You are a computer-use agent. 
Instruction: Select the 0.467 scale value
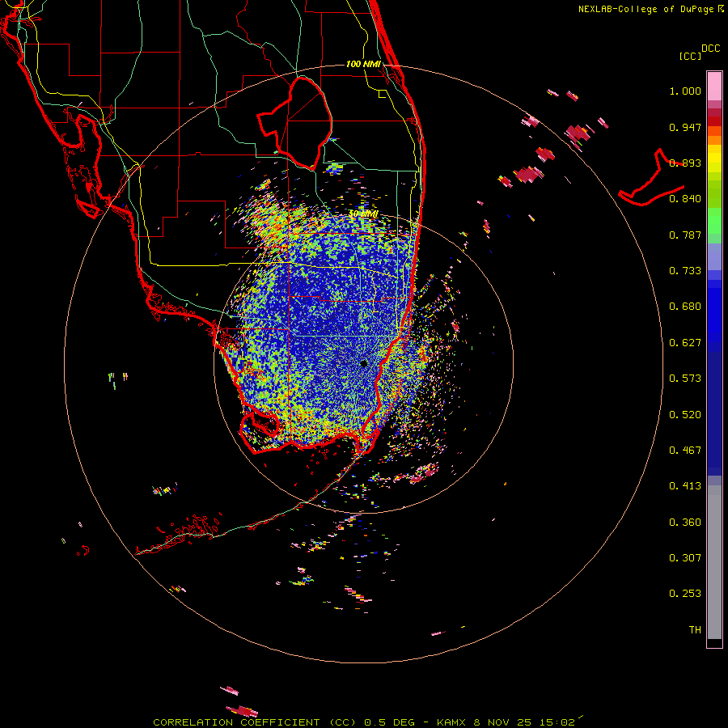(x=685, y=451)
